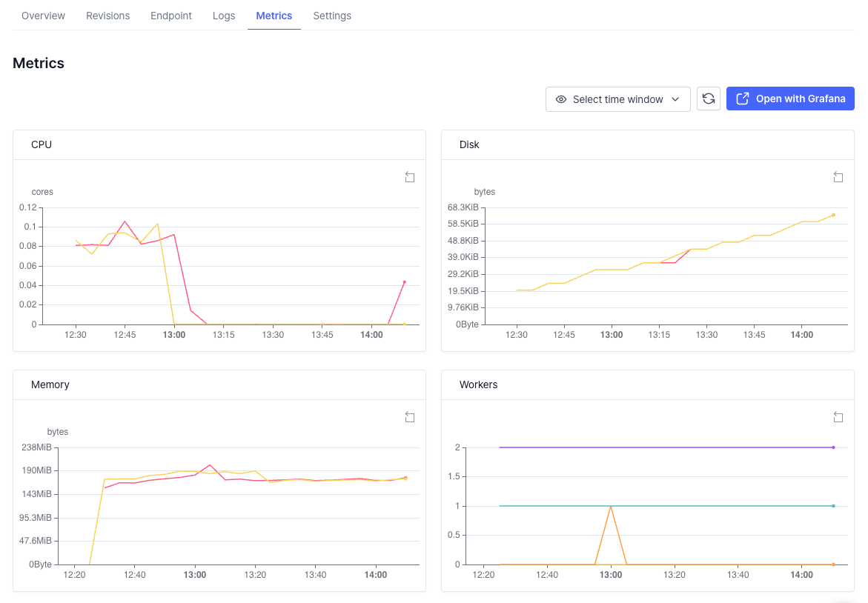This screenshot has height=603, width=868.
Task: Click the chevron on Select time window
Action: (675, 99)
